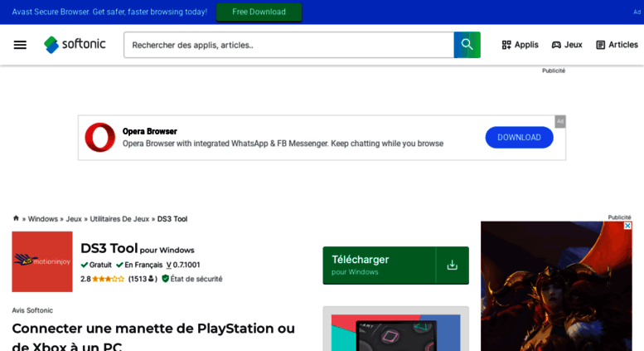
Task: Open the hamburger menu icon
Action: coord(20,45)
